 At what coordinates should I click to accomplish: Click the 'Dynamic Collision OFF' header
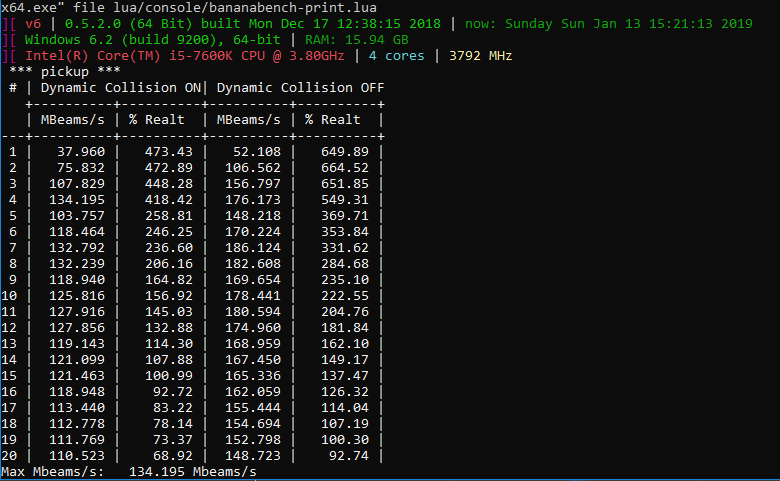point(300,88)
